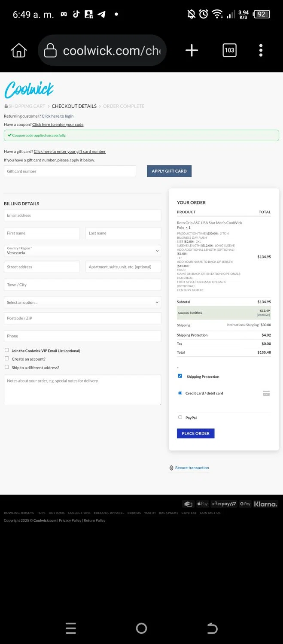Focus the Town / City field
The image size is (283, 644).
(82, 285)
